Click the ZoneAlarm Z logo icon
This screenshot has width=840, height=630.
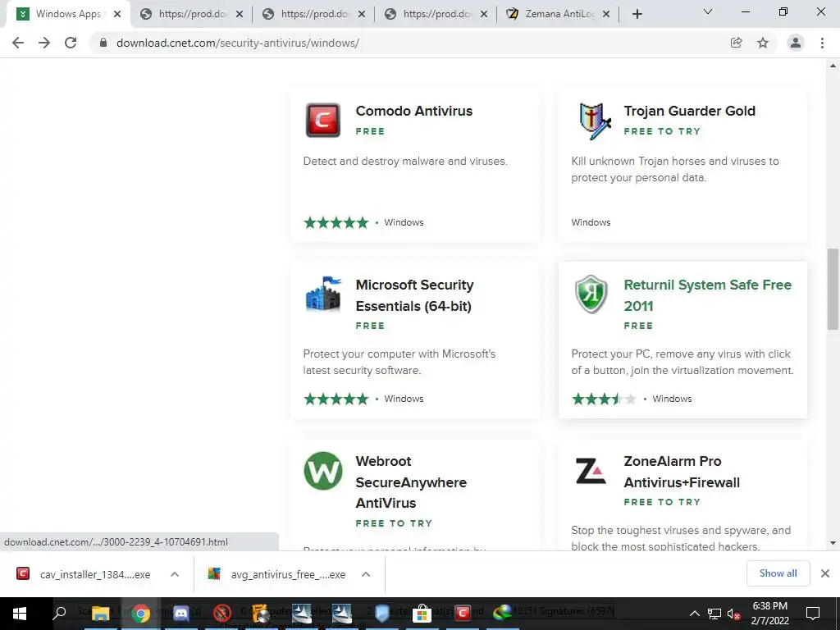(591, 471)
